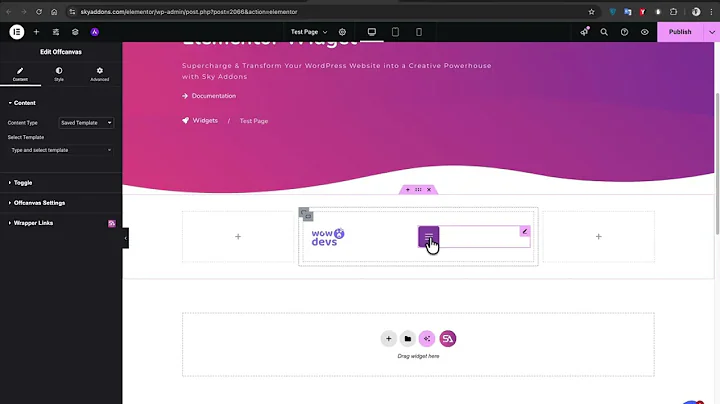Screen dimensions: 720x404
Task: Click the page vertical scrollbar thumb
Action: [717, 163]
